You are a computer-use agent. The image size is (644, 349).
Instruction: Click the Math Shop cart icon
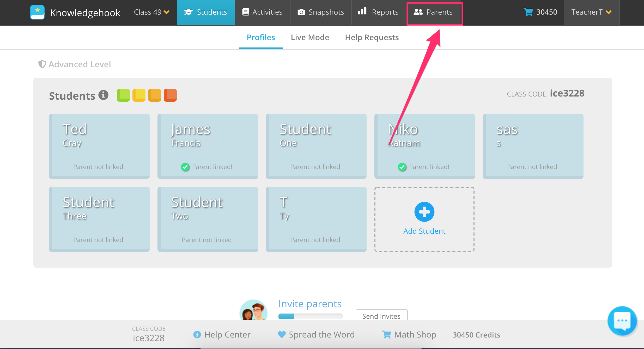(386, 334)
